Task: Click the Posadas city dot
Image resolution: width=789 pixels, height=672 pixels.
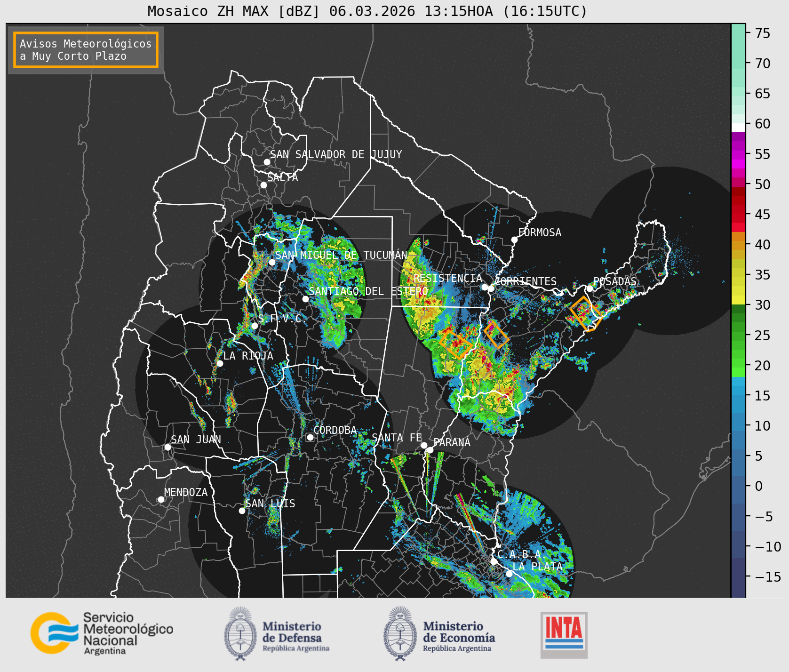Action: click(x=589, y=288)
